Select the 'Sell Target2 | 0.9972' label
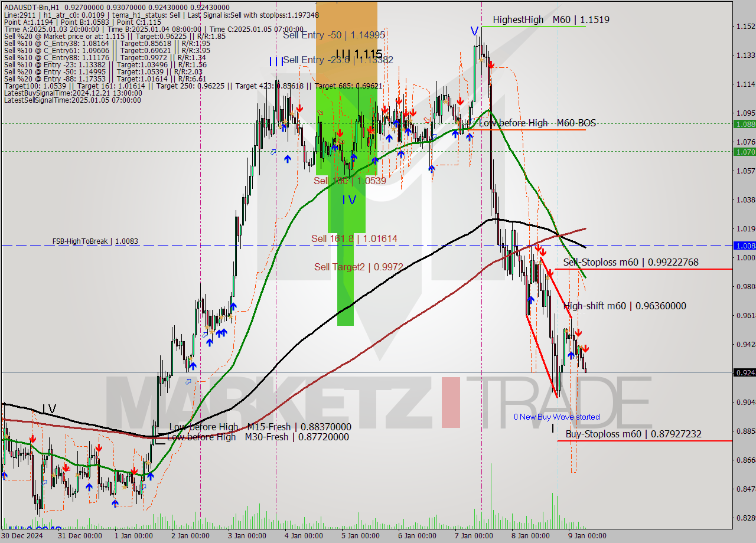Image resolution: width=756 pixels, height=543 pixels. (x=359, y=267)
